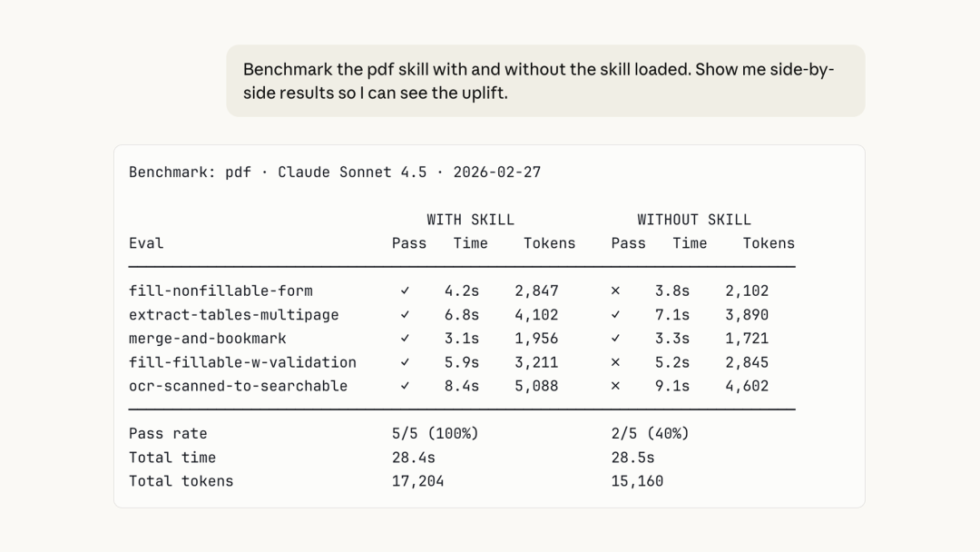This screenshot has height=552, width=980.
Task: Click the 15,160 total tokens value
Action: (x=637, y=480)
